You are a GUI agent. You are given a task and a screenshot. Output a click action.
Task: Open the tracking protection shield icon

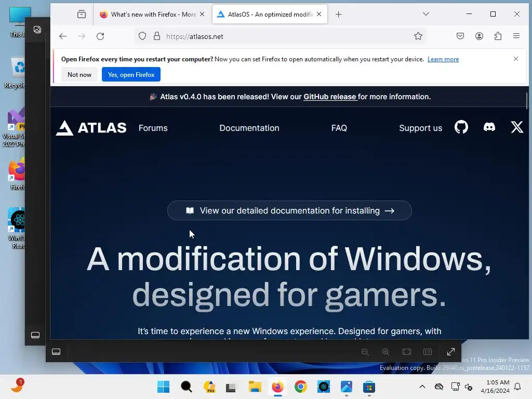[x=142, y=36]
